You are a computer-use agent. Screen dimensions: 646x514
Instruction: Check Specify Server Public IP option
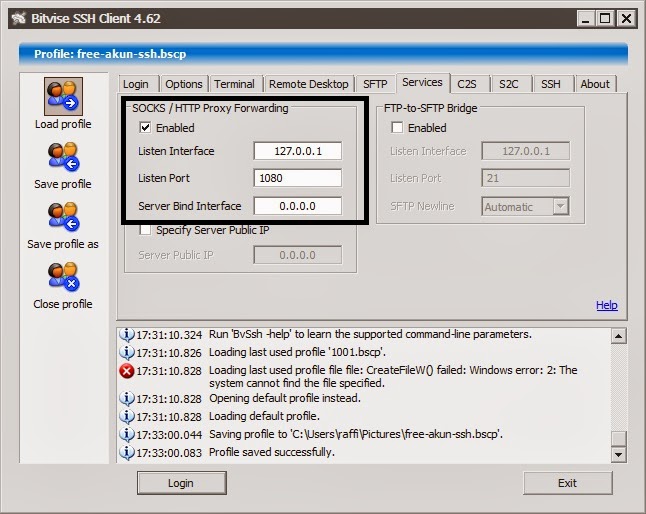point(145,230)
